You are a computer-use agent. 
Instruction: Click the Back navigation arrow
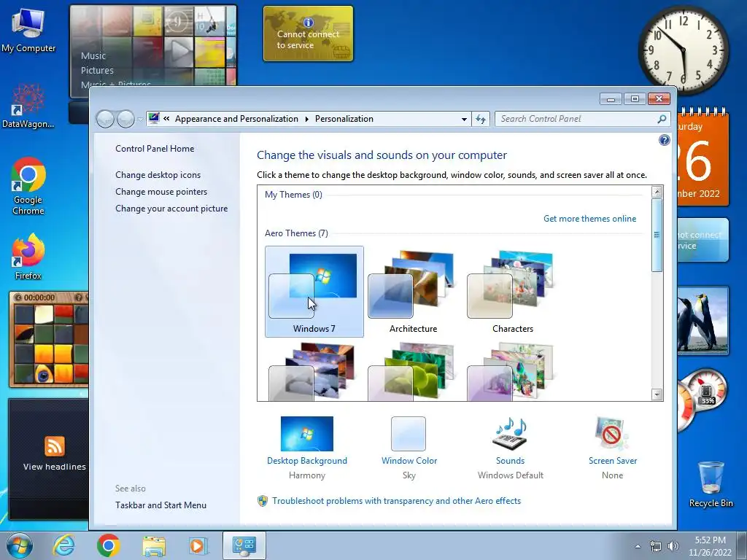(105, 119)
